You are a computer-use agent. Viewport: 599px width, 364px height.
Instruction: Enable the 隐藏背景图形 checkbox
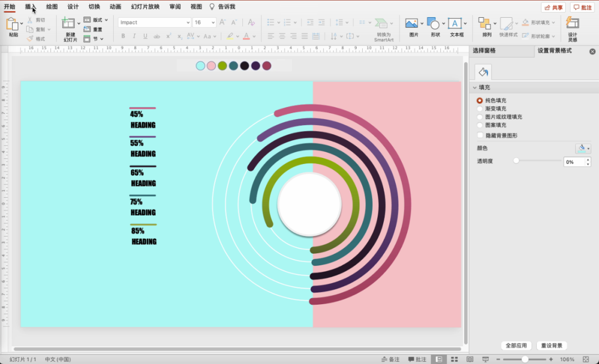pyautogui.click(x=480, y=135)
